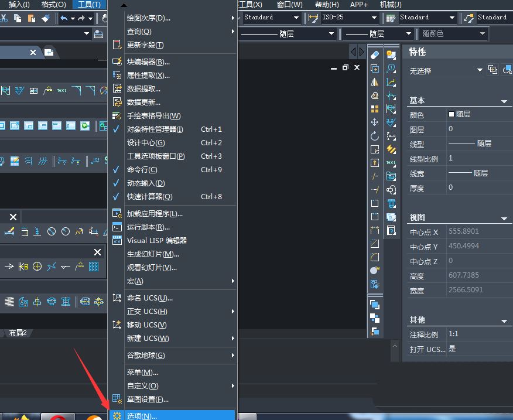Image resolution: width=513 pixels, height=420 pixels.
Task: Select the Move tool icon
Action: (x=375, y=122)
